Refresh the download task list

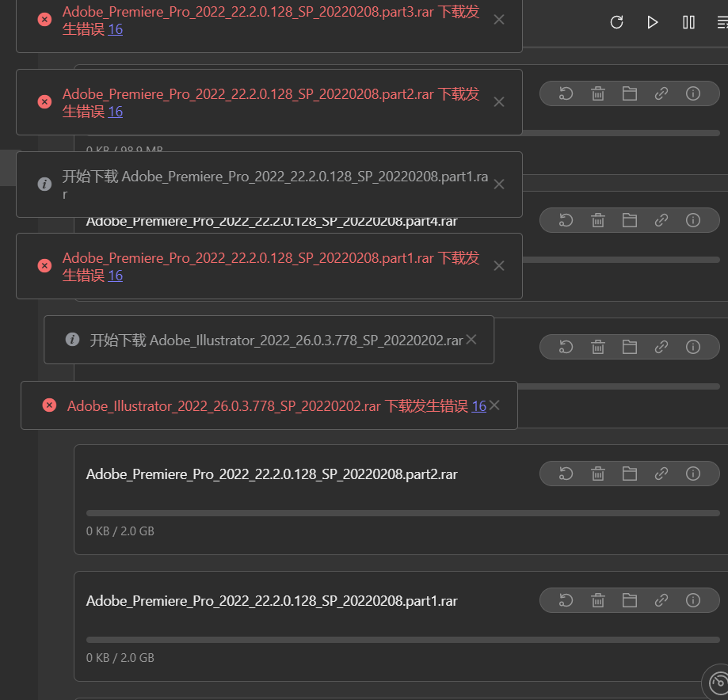[616, 22]
